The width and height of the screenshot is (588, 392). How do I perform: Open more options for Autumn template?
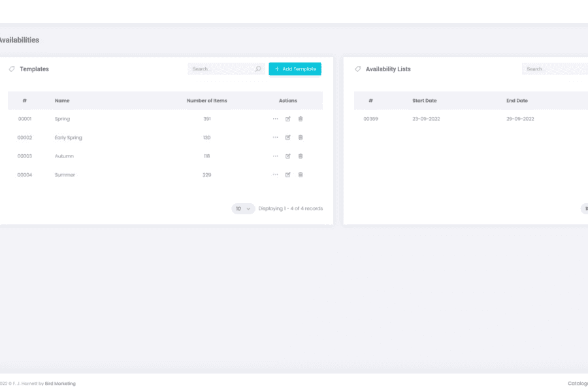[x=275, y=156]
